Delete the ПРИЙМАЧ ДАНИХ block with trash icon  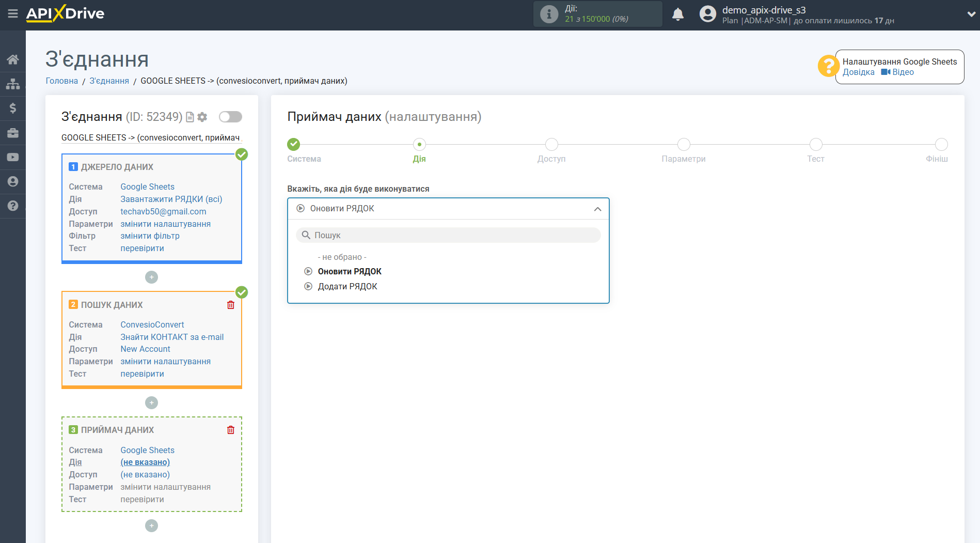click(x=231, y=430)
